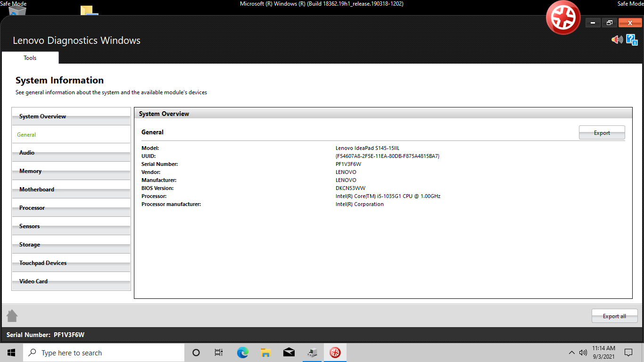Click the Vendor: label
Screen dimensions: 644x362
[x=151, y=172]
